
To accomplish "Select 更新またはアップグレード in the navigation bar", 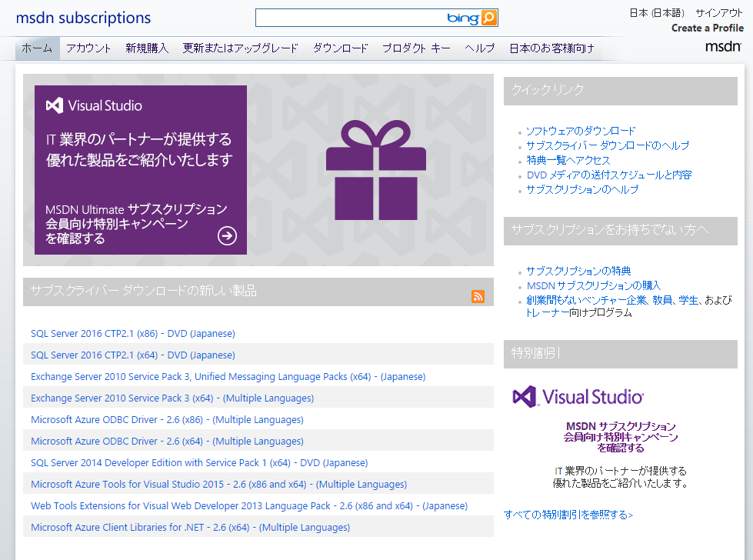I will tap(240, 48).
